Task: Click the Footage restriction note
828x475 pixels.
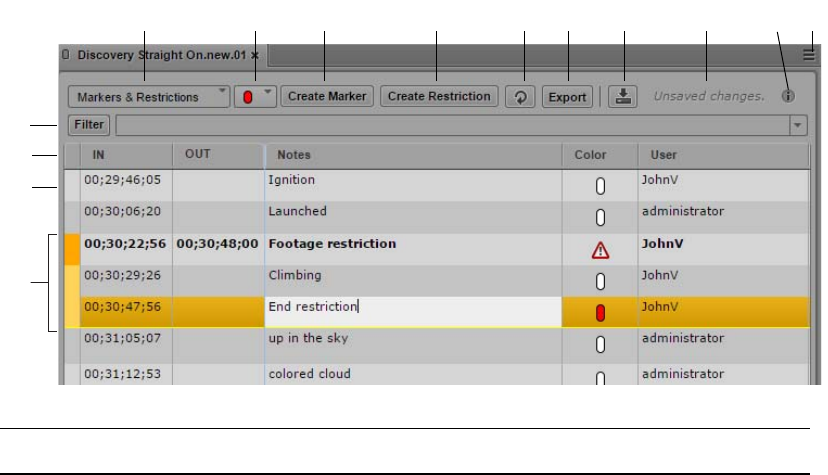Action: (x=332, y=244)
